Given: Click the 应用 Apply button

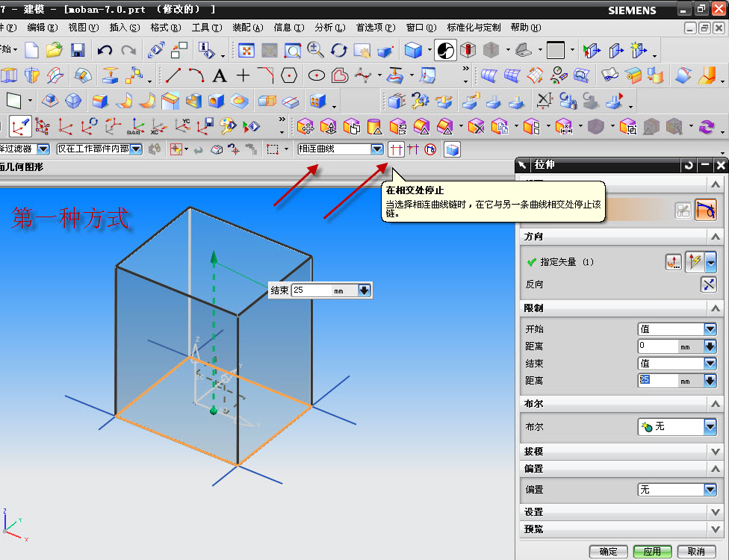Looking at the screenshot, I should pos(652,552).
